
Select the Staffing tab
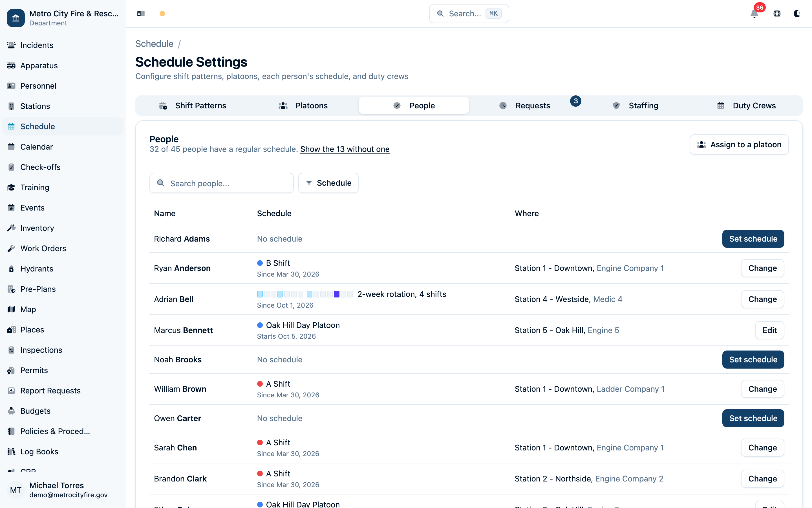click(635, 106)
